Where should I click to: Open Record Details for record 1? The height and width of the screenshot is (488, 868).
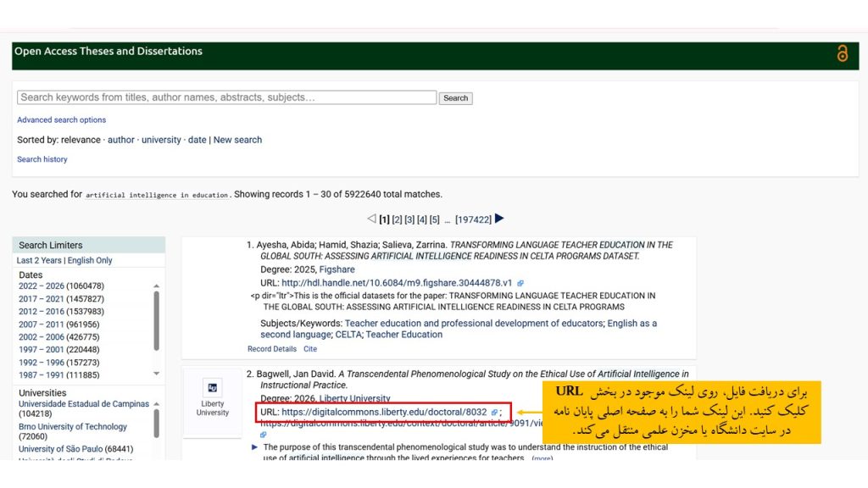pos(272,349)
